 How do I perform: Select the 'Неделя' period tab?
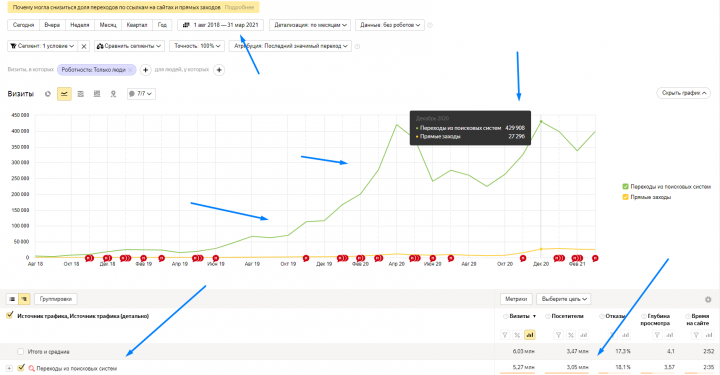pyautogui.click(x=80, y=25)
